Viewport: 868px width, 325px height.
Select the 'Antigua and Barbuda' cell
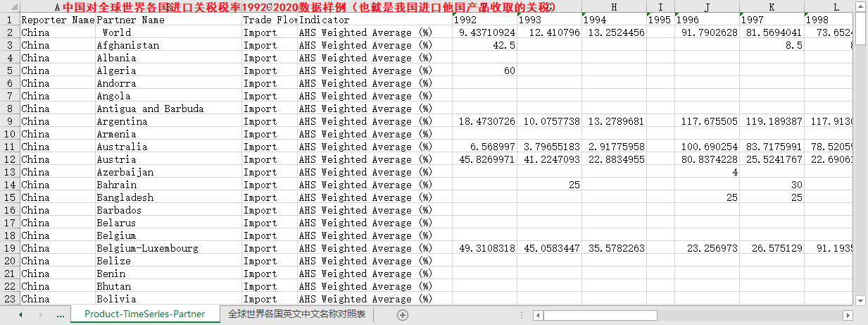(169, 109)
